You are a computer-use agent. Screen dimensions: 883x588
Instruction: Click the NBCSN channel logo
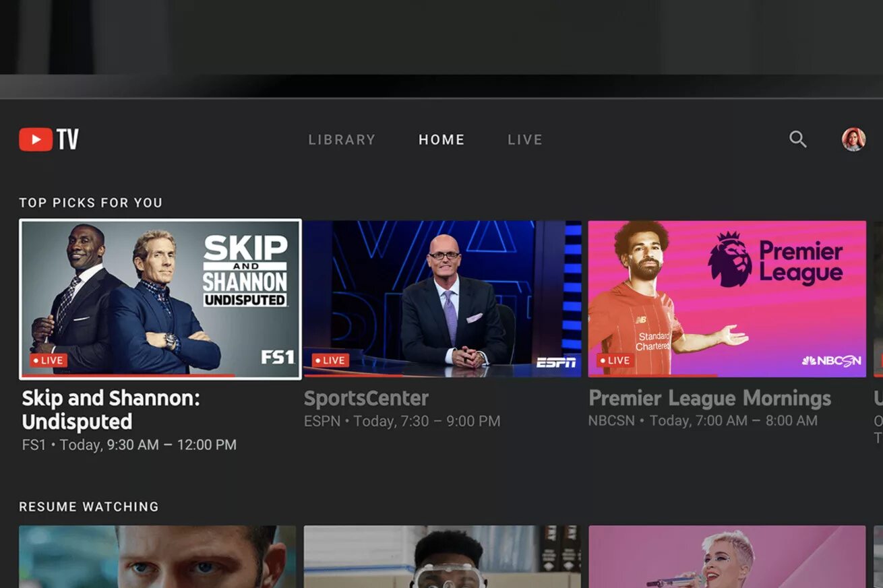(831, 361)
